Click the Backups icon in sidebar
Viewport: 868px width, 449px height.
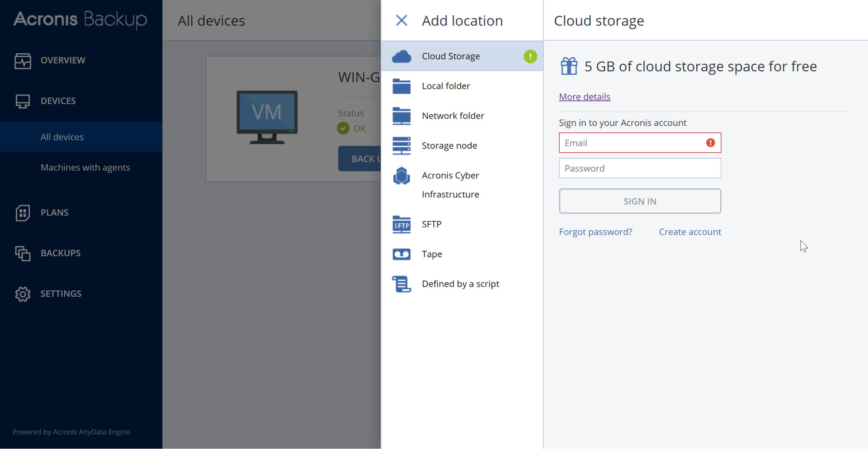22,253
